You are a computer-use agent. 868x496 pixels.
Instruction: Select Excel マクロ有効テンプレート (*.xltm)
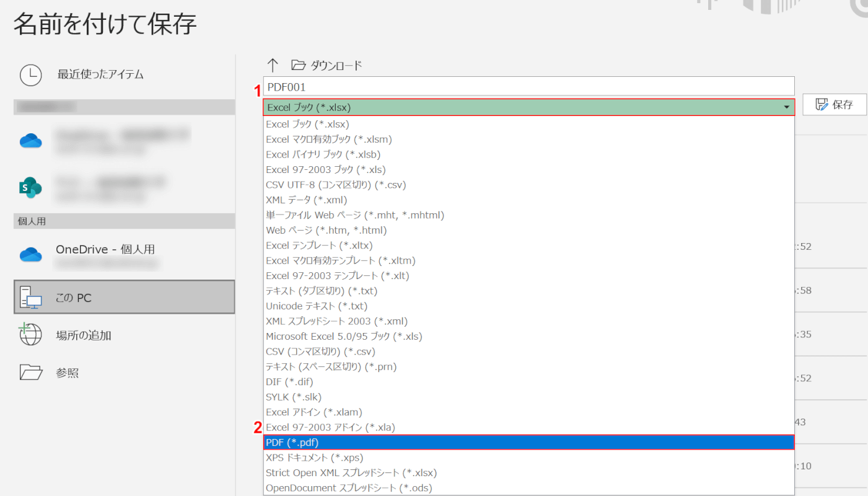528,260
